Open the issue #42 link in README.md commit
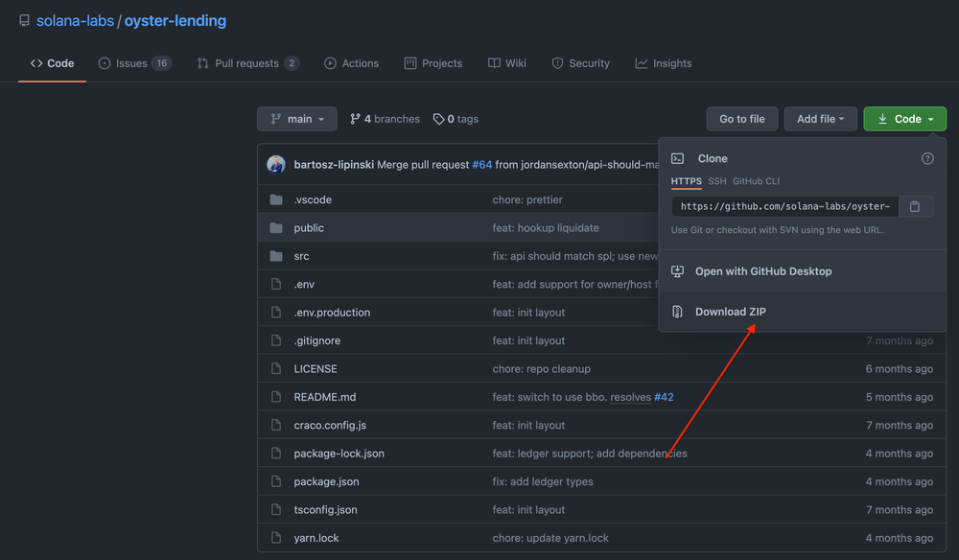This screenshot has height=560, width=959. click(x=664, y=397)
